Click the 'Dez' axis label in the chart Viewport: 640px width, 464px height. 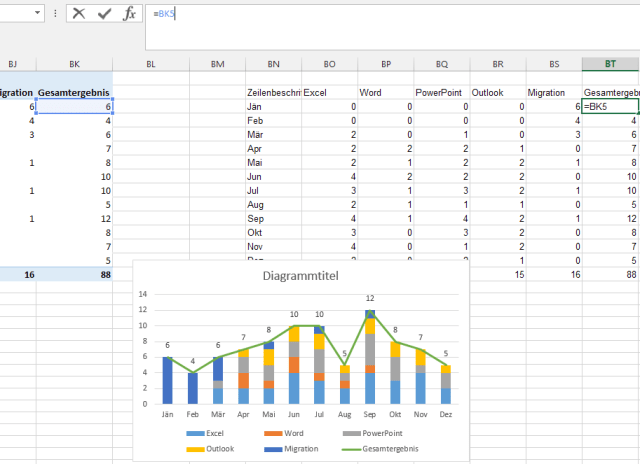pos(446,415)
